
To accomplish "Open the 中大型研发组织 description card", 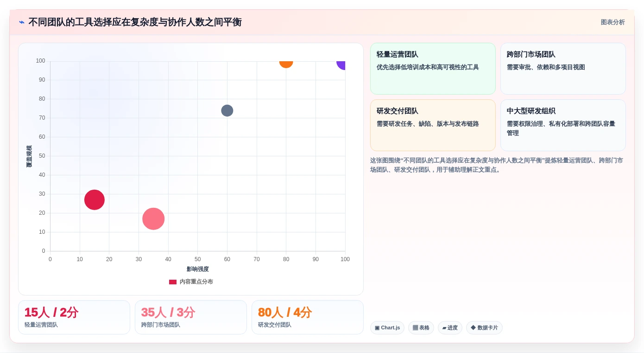I will (563, 125).
